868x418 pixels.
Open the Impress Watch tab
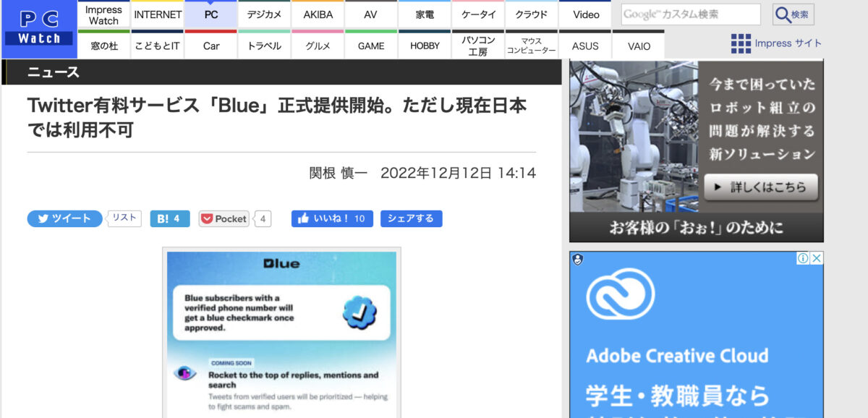click(103, 15)
